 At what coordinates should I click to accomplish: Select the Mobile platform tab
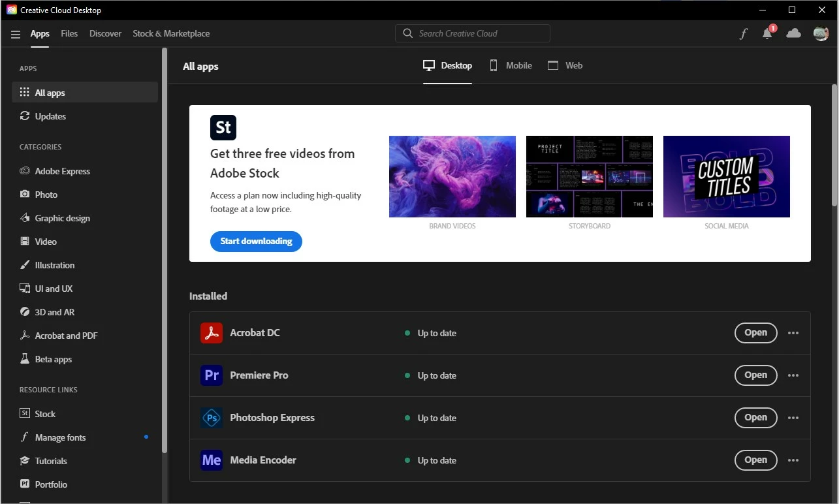click(511, 65)
